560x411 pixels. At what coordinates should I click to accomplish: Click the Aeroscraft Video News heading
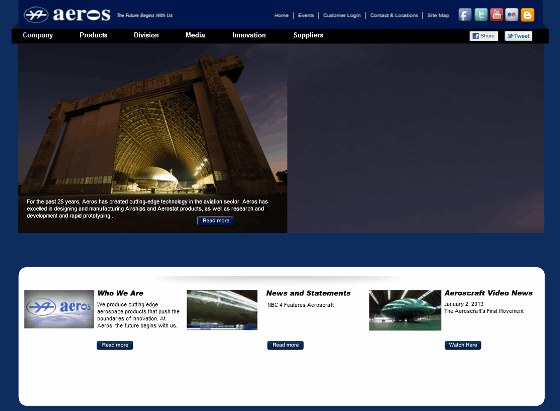tap(489, 293)
